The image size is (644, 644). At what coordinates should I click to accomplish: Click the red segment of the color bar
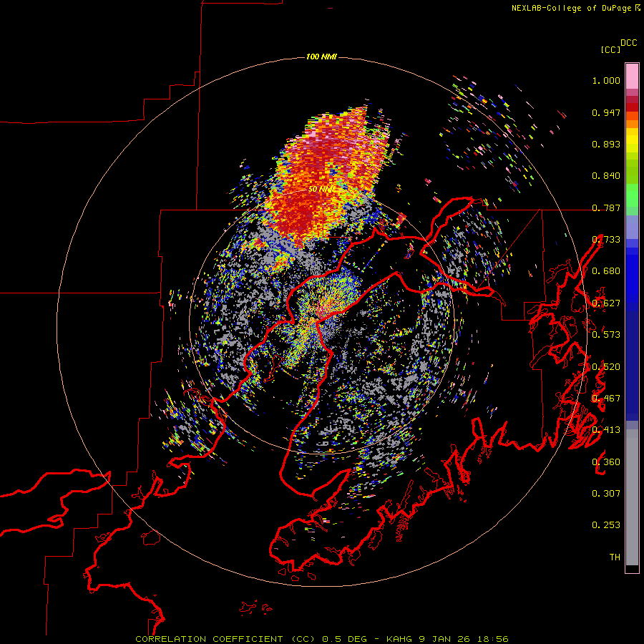click(632, 107)
